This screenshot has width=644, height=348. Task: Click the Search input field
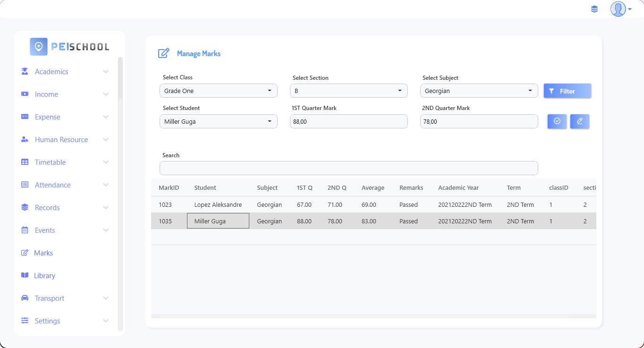pos(348,168)
